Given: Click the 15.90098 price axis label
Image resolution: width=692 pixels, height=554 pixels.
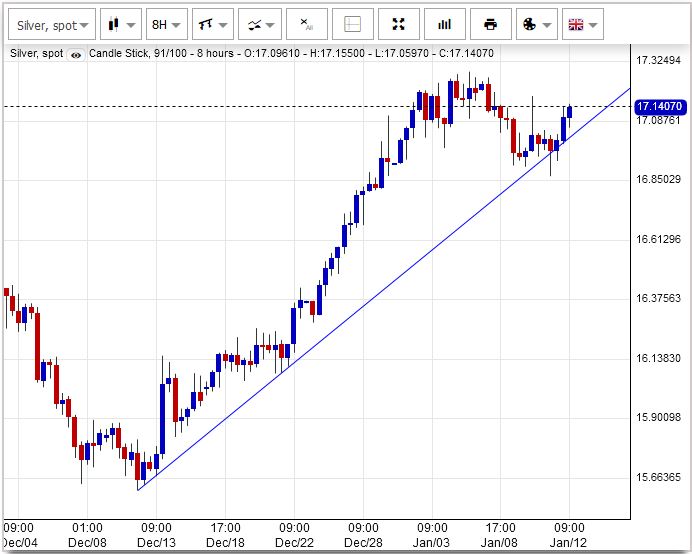Looking at the screenshot, I should click(658, 417).
